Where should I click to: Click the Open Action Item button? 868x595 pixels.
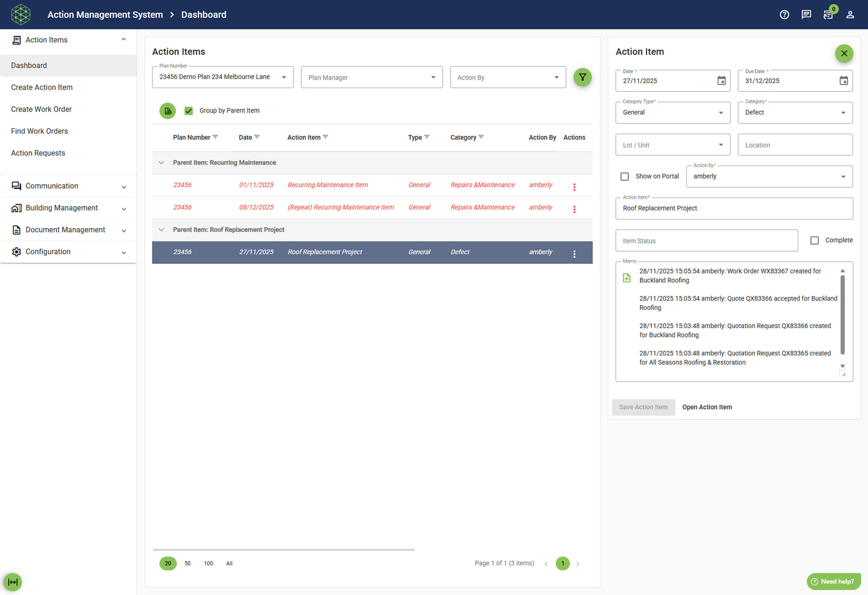click(x=707, y=407)
